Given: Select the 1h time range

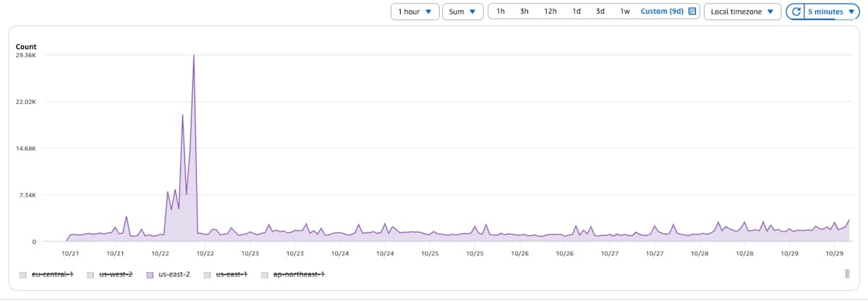Looking at the screenshot, I should point(501,12).
